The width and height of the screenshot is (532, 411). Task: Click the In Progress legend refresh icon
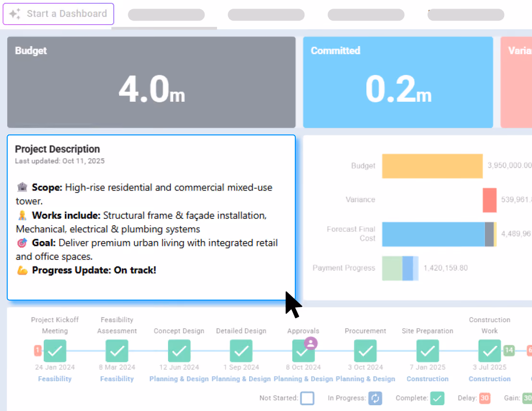[x=375, y=398]
